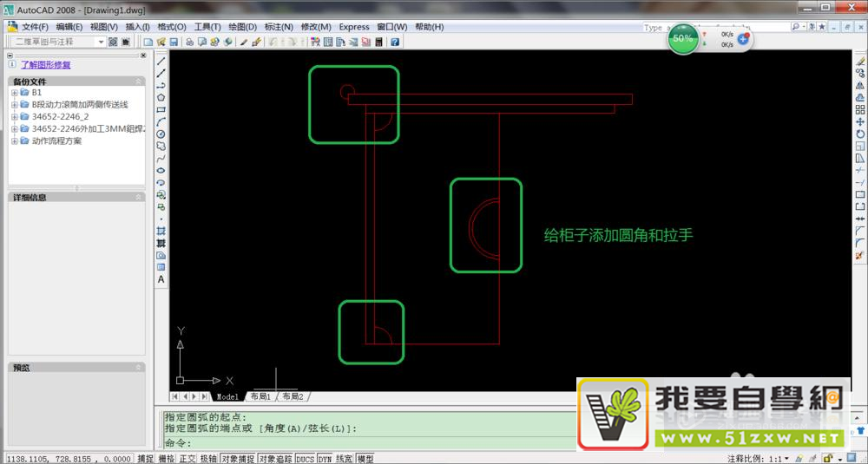
Task: Expand the B1 backup file node
Action: click(x=15, y=92)
